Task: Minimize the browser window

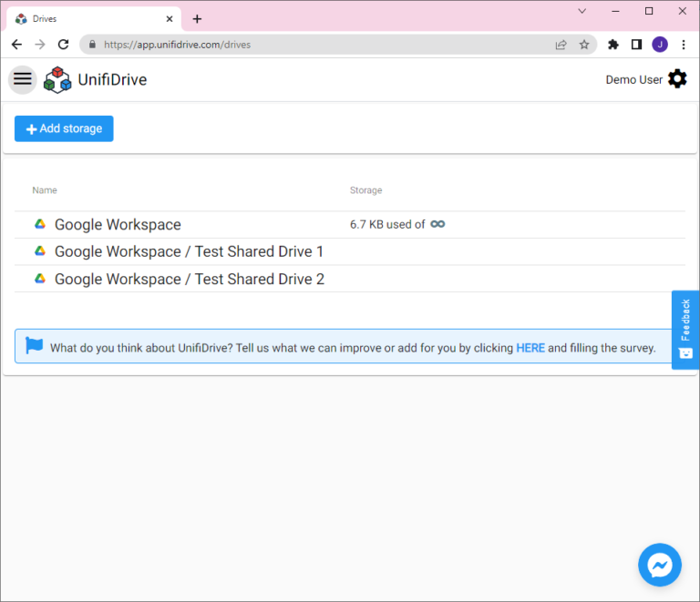Action: pos(615,11)
